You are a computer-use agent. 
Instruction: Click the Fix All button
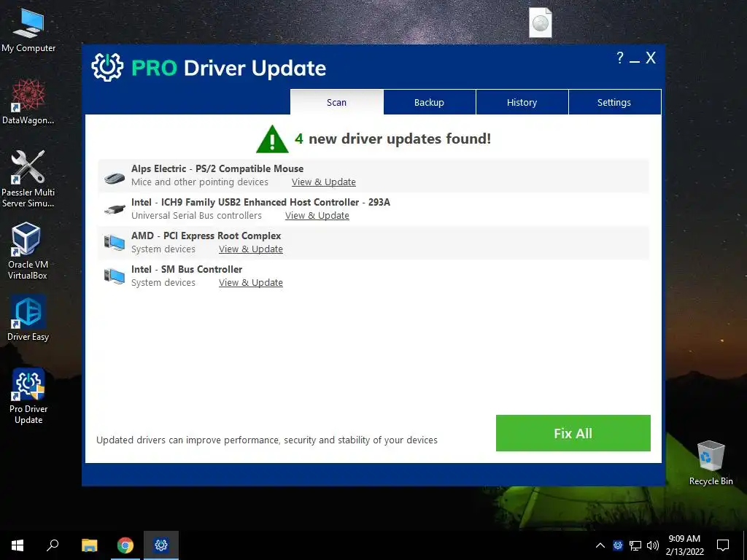click(573, 433)
